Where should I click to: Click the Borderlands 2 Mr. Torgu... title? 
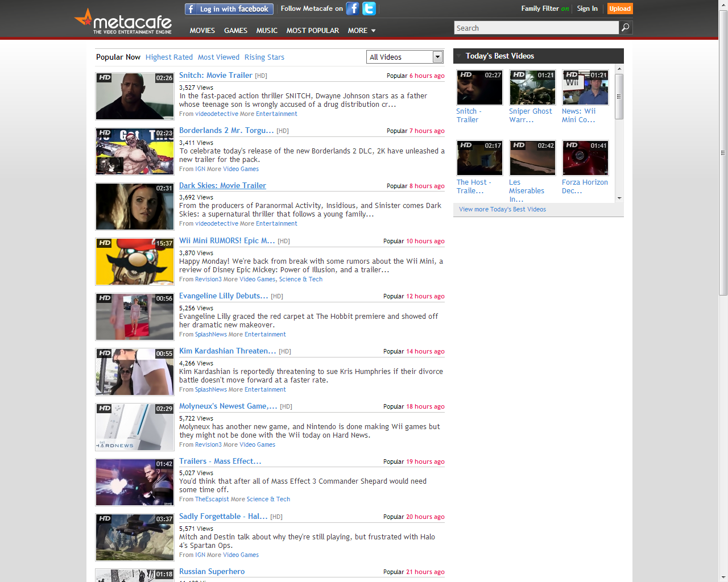click(x=226, y=130)
